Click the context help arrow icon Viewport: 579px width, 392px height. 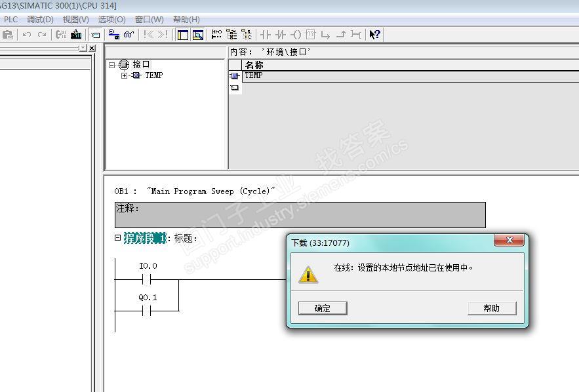click(375, 35)
